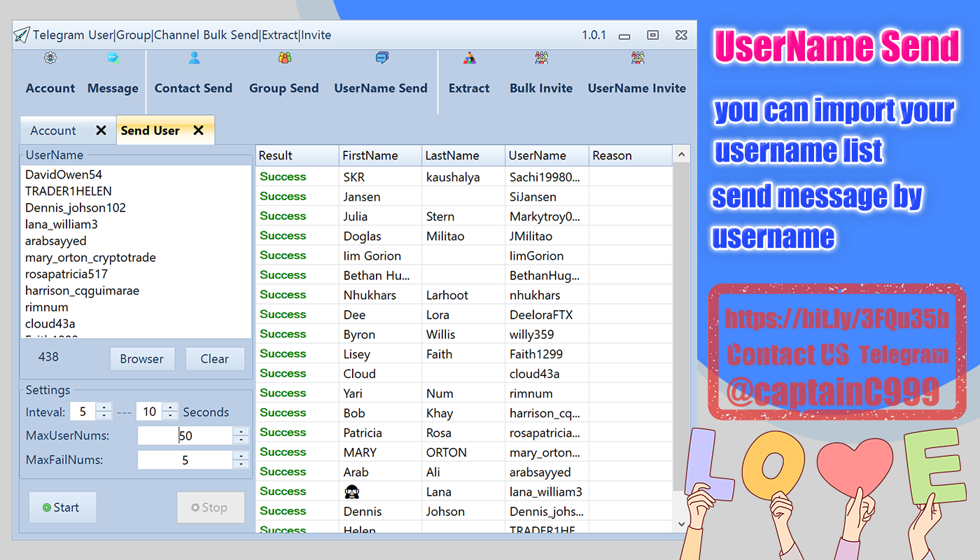Decrease the maximum interval 10 seconds spinner

(x=170, y=416)
